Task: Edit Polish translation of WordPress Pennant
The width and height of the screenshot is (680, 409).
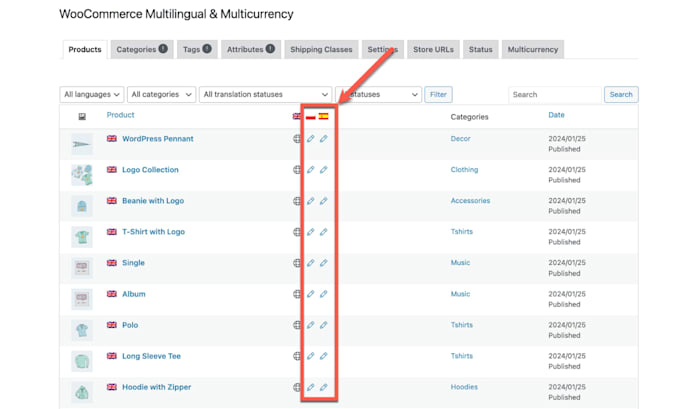Action: pyautogui.click(x=311, y=139)
